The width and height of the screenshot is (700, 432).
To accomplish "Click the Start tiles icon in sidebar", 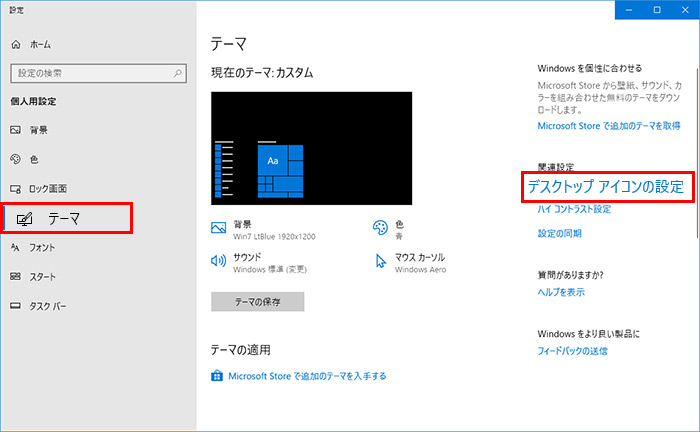I will coord(16,277).
